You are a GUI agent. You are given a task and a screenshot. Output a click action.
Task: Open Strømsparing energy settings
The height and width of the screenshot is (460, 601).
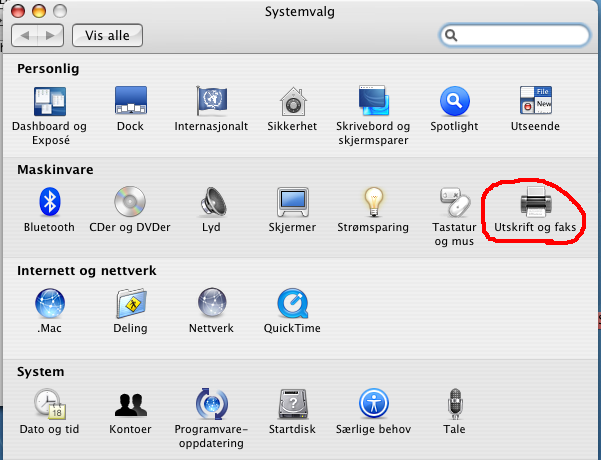(373, 203)
